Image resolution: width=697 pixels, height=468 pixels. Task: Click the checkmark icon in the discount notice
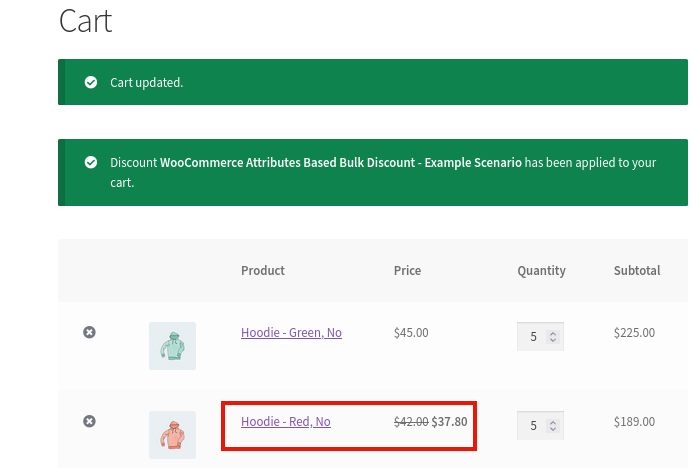point(91,162)
